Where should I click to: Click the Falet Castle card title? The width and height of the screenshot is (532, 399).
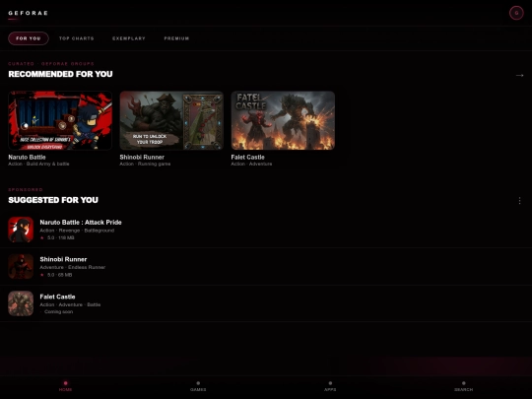[x=247, y=157]
